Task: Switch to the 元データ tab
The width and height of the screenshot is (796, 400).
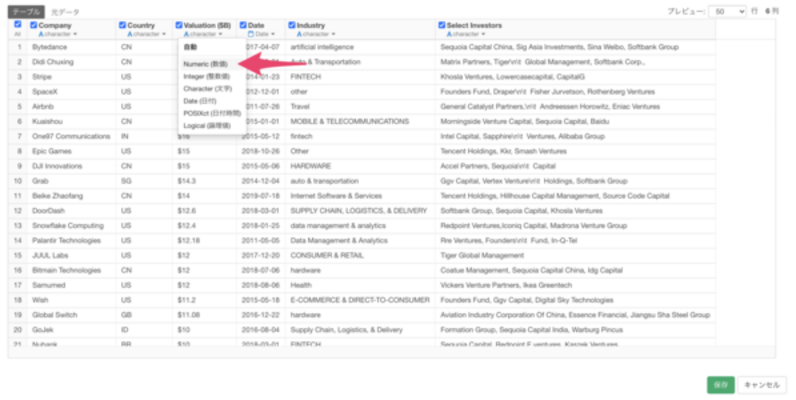Action: (65, 11)
